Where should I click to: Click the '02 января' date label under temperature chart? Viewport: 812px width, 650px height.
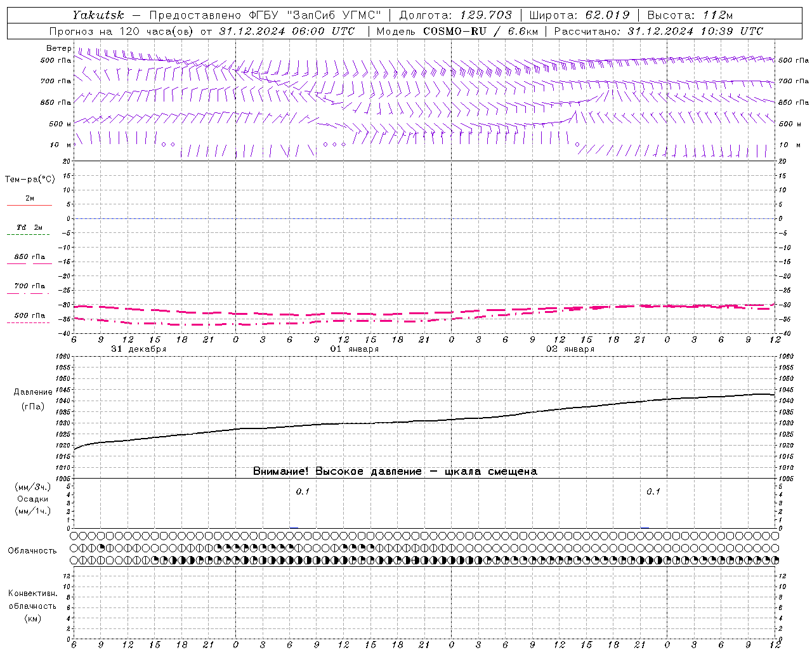[x=570, y=349]
